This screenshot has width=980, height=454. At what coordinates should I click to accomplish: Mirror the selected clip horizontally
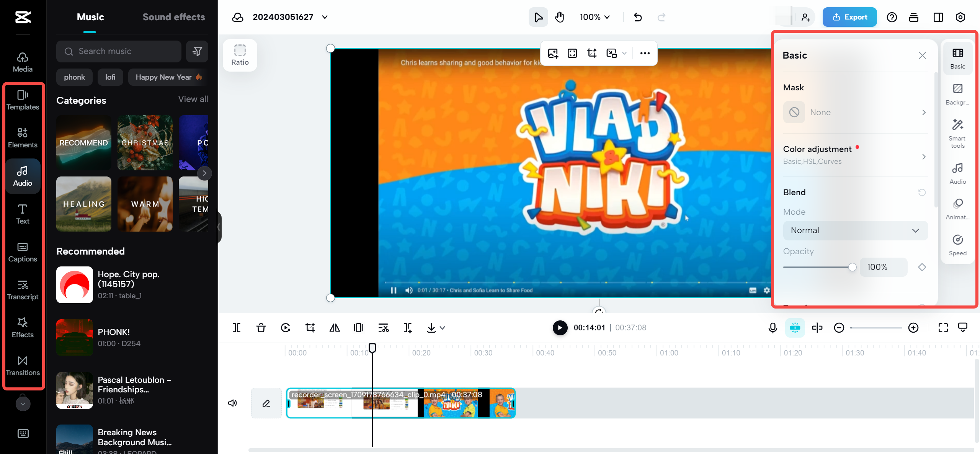pyautogui.click(x=334, y=328)
